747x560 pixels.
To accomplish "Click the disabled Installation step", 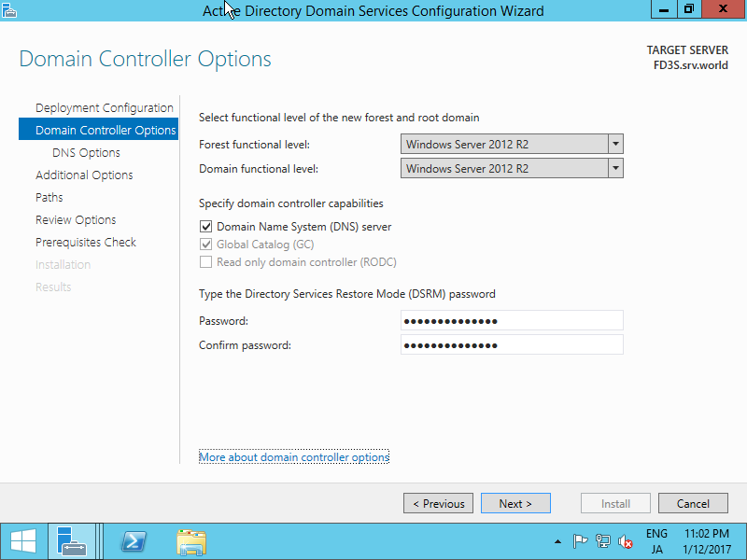I will [x=63, y=264].
